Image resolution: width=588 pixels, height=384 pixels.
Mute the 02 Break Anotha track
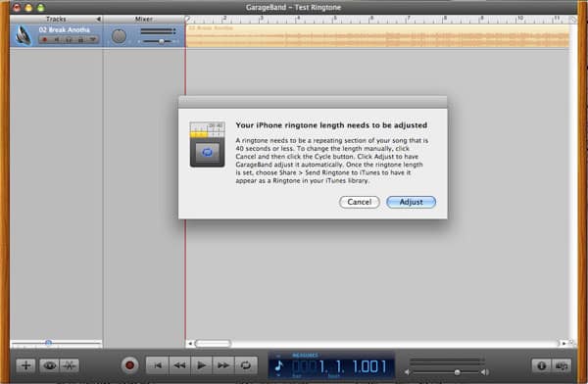(x=57, y=39)
